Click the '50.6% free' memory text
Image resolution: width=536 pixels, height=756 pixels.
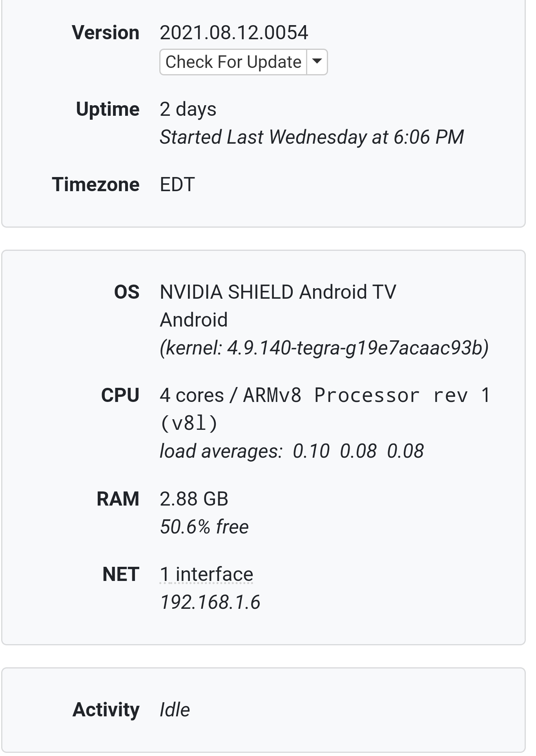pyautogui.click(x=204, y=527)
